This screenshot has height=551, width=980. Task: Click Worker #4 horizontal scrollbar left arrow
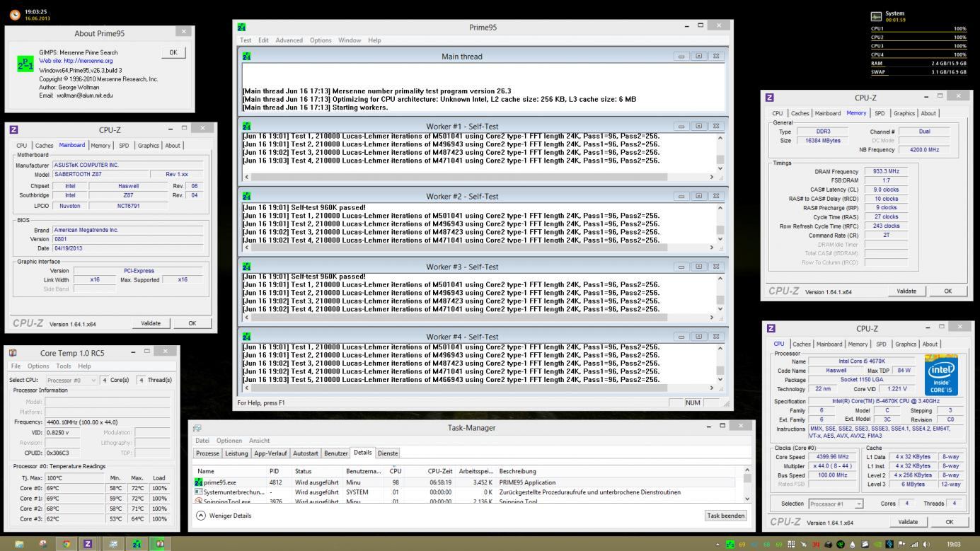pyautogui.click(x=246, y=388)
